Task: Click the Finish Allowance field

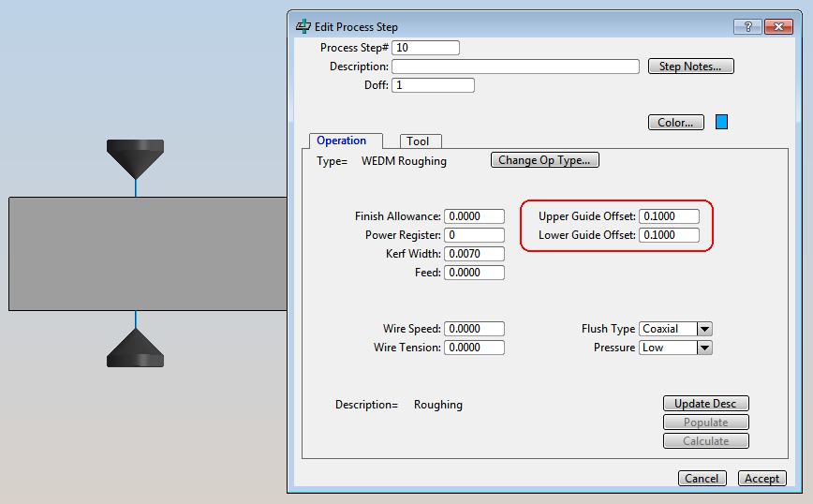Action: 475,216
